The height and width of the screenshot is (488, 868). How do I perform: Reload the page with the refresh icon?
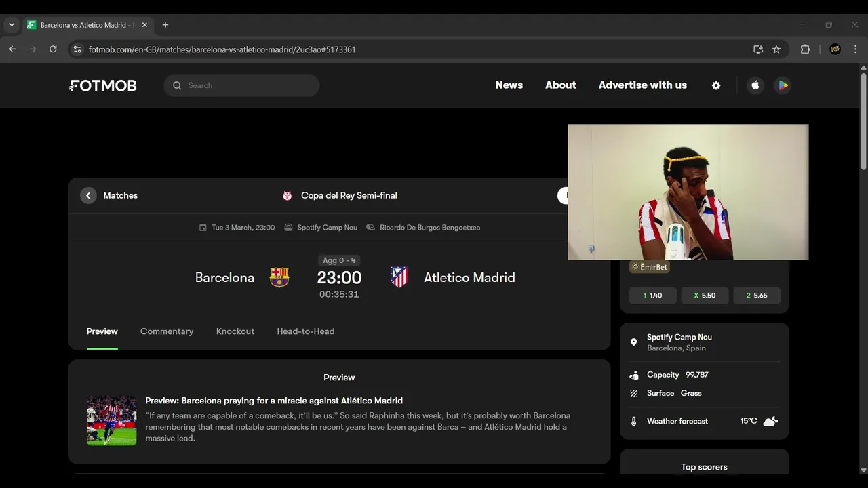tap(53, 49)
